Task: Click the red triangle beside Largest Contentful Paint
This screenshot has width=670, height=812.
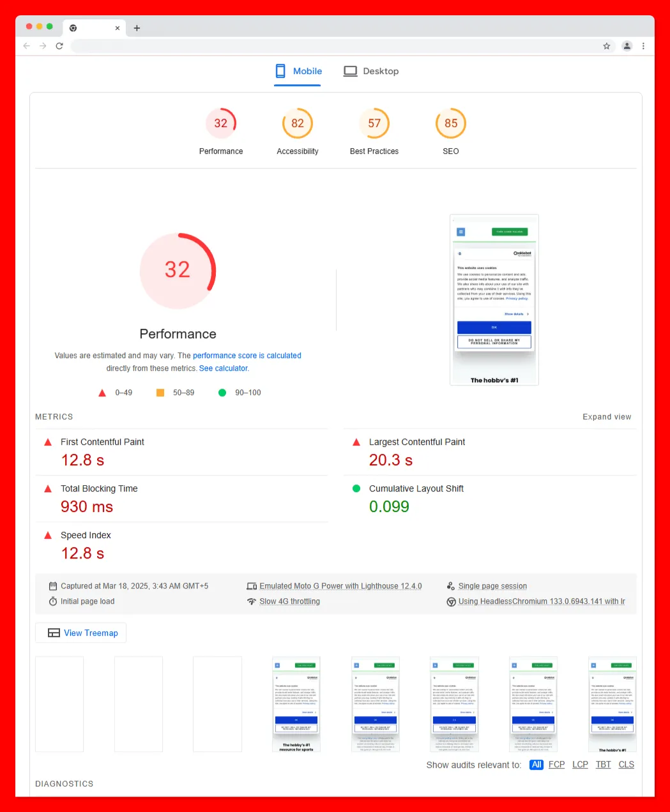Action: pyautogui.click(x=356, y=442)
